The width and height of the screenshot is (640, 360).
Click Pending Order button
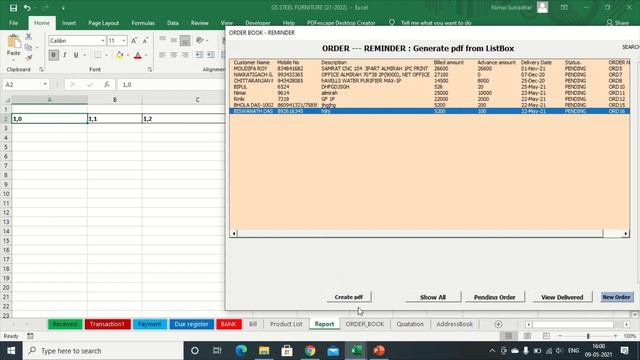494,297
